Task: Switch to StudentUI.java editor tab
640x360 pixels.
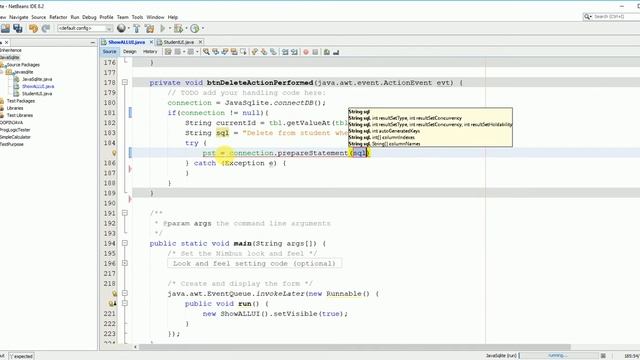Action: coord(179,42)
